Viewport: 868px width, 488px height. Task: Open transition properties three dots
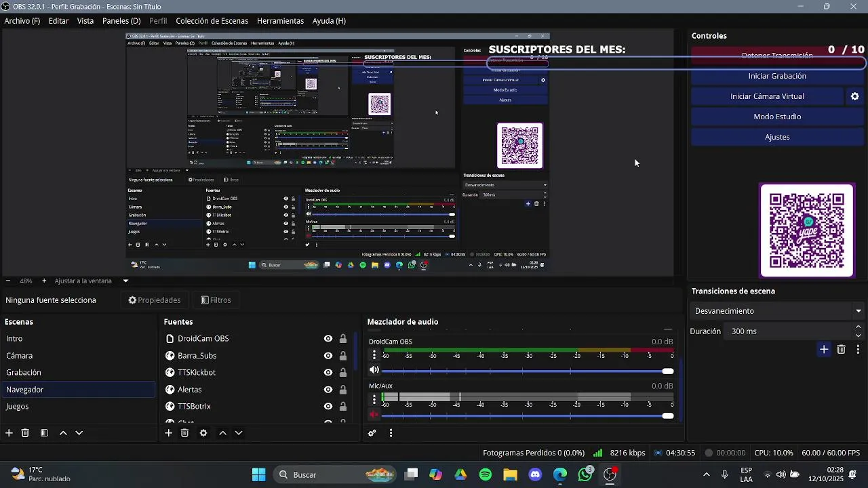[x=858, y=350]
